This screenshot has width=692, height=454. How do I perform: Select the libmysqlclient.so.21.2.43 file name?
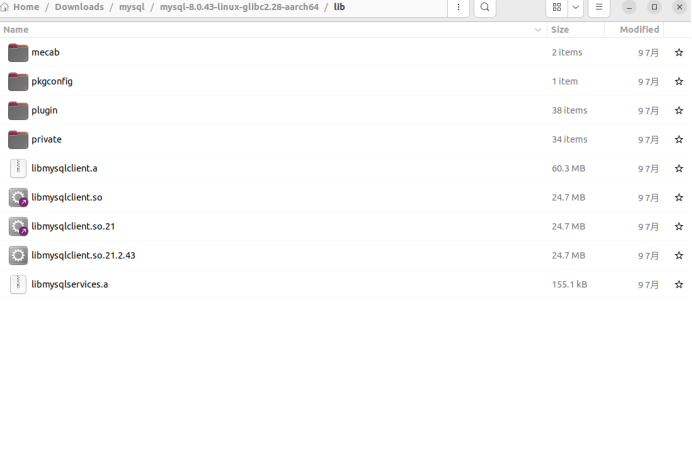pos(83,255)
